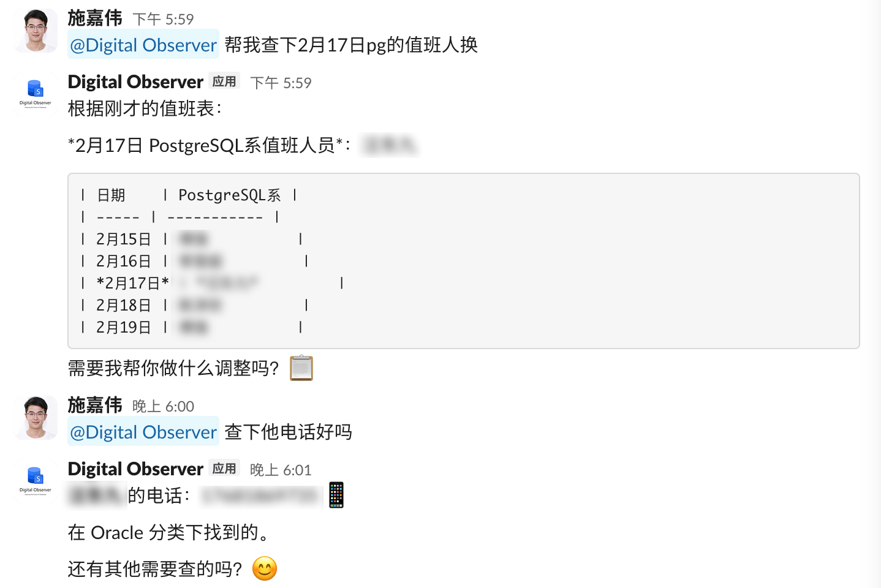Screen dimensions: 881x588
Task: Click the smiling face emoji after 还有其他需要查的吗
Action: coord(265,569)
